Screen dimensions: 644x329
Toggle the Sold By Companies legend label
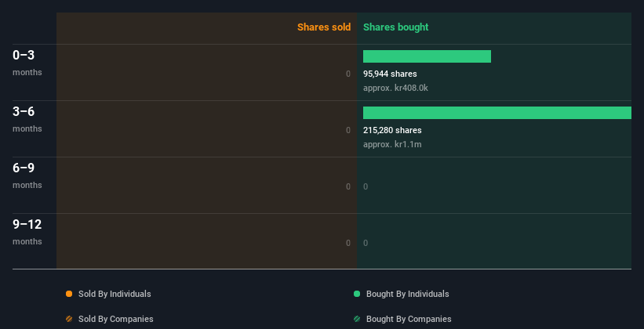(116, 319)
